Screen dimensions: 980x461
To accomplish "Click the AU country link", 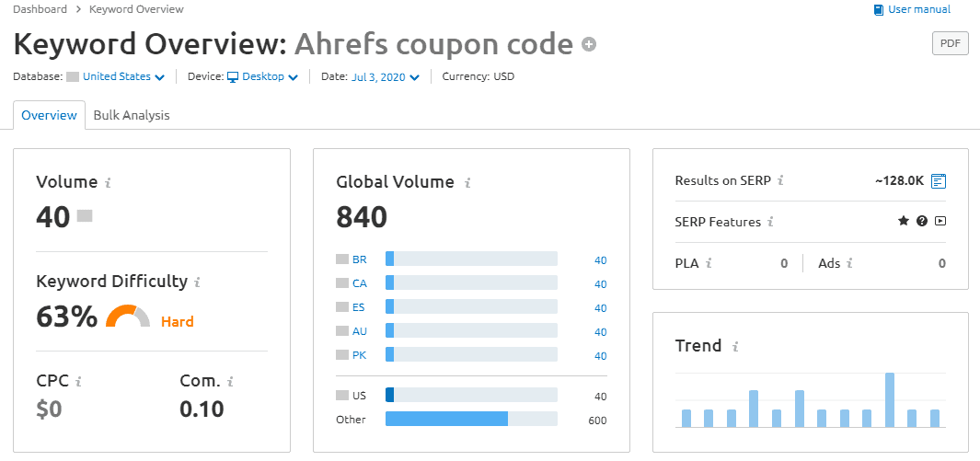I will 360,331.
